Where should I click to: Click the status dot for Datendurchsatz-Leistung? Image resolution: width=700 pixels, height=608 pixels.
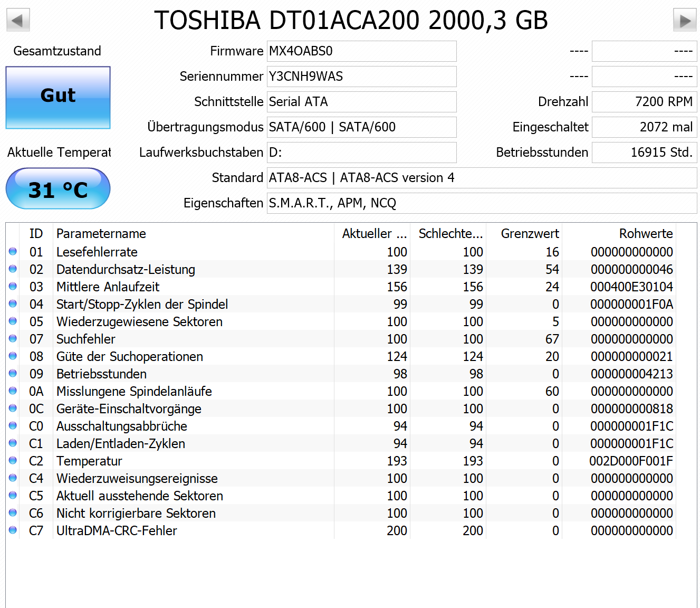coord(13,269)
